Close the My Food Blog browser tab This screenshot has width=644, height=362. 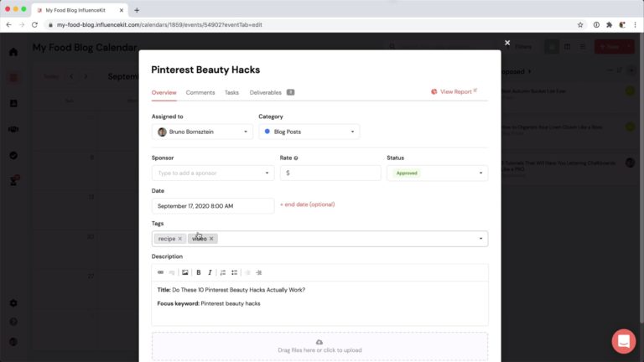coord(122,10)
